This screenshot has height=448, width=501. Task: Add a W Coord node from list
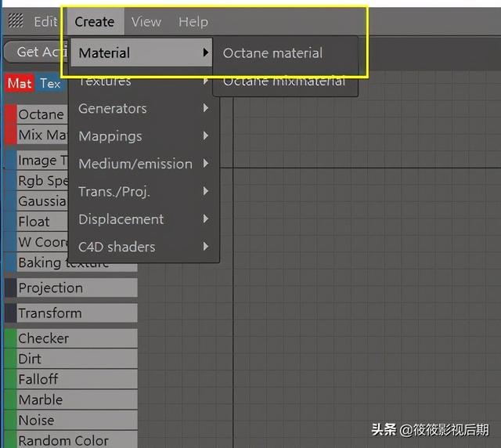click(x=41, y=242)
